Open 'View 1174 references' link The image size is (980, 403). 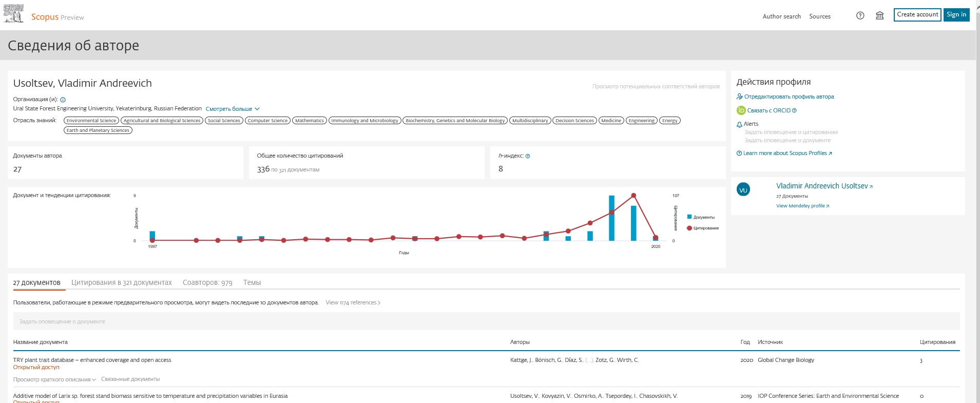(353, 302)
